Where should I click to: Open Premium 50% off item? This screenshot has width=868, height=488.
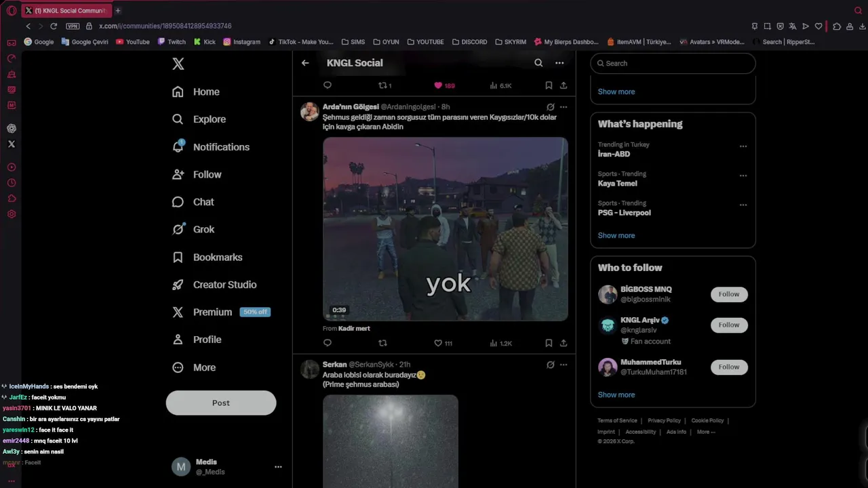tap(221, 312)
